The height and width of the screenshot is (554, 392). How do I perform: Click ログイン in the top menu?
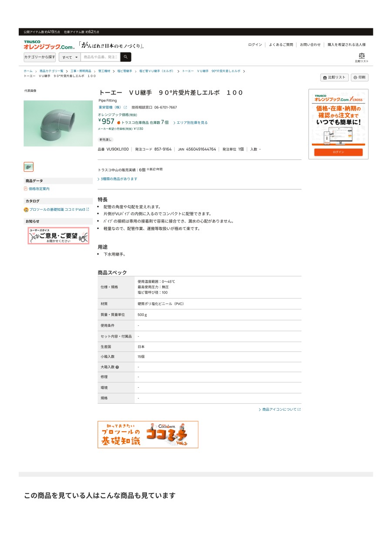[255, 45]
